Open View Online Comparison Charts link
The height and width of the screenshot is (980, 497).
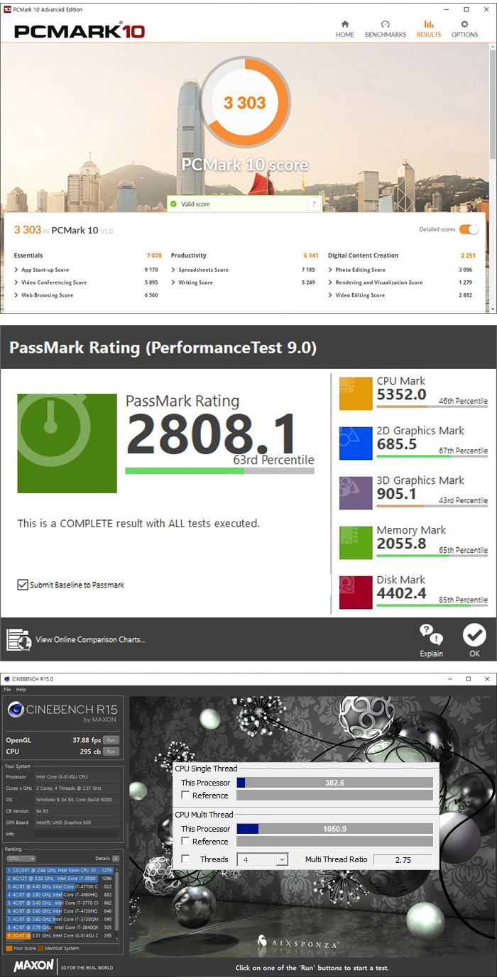tap(90, 639)
